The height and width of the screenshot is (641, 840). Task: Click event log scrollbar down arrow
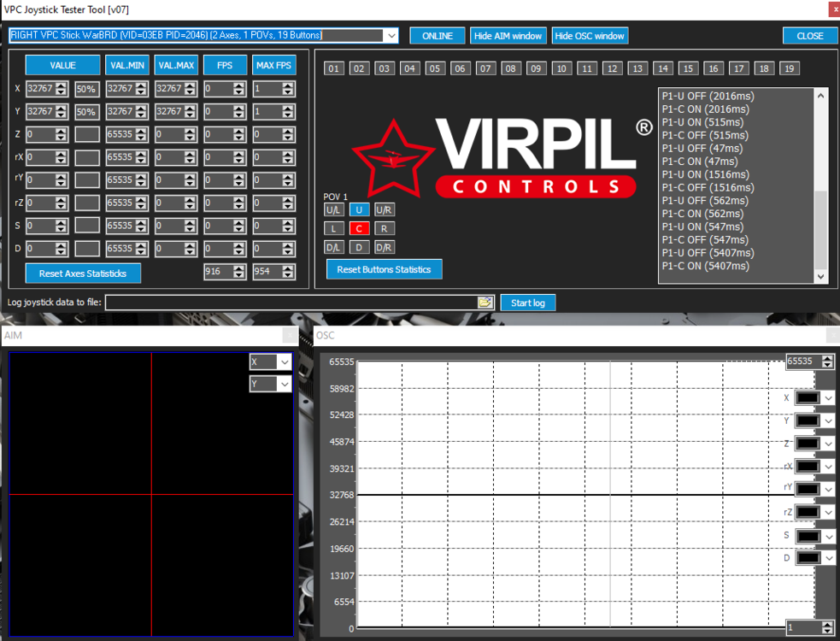(x=820, y=277)
